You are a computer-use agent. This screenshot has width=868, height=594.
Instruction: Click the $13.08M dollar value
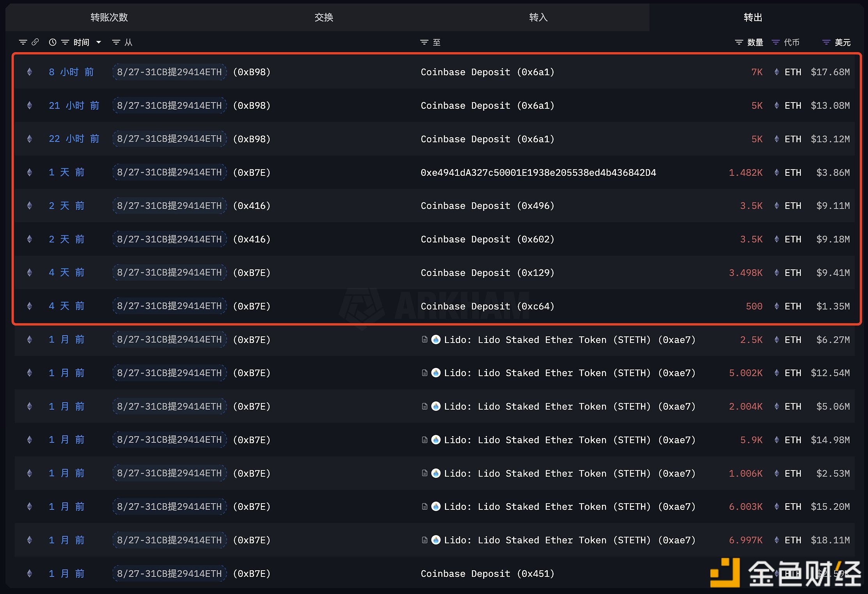point(830,106)
